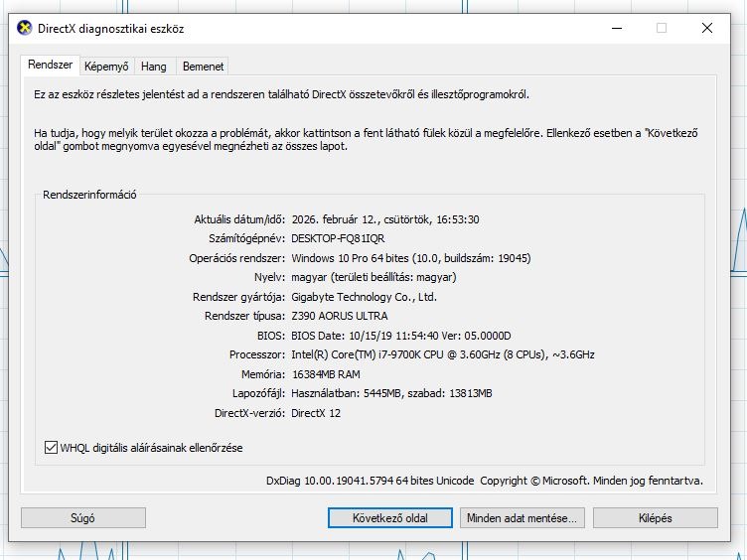
Task: Exit with the Kilépés button
Action: 655,517
